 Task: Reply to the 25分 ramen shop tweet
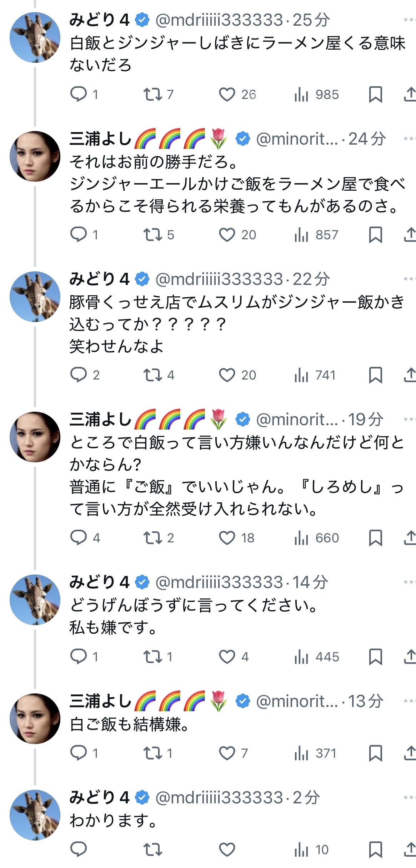[79, 94]
